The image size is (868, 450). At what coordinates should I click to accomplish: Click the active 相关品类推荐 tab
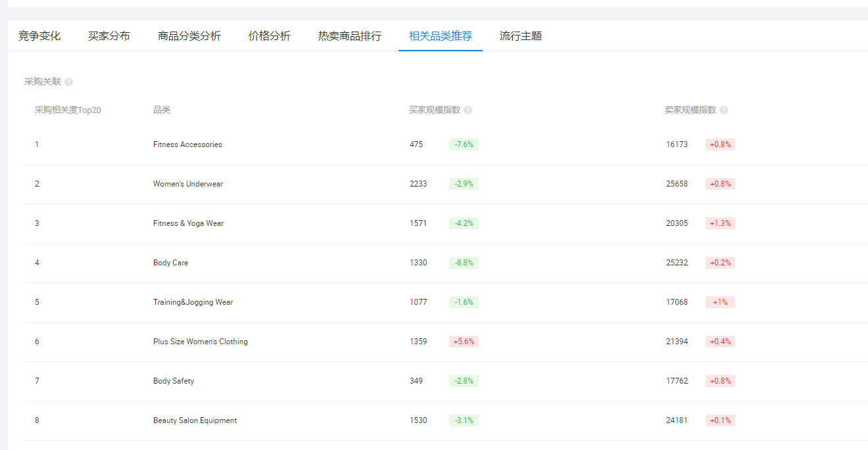(x=440, y=36)
